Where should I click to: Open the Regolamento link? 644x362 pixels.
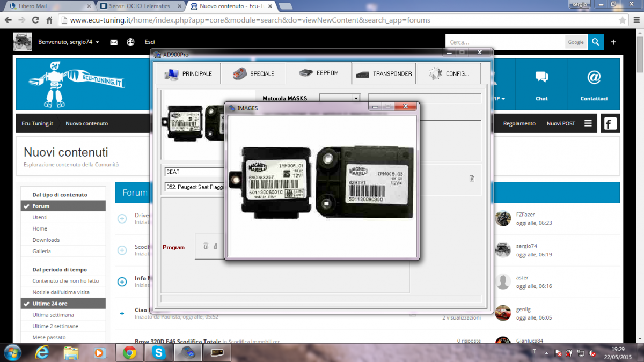(519, 123)
